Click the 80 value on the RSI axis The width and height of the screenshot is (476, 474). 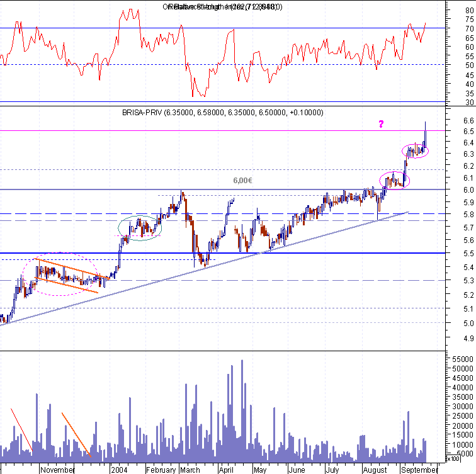click(x=469, y=10)
